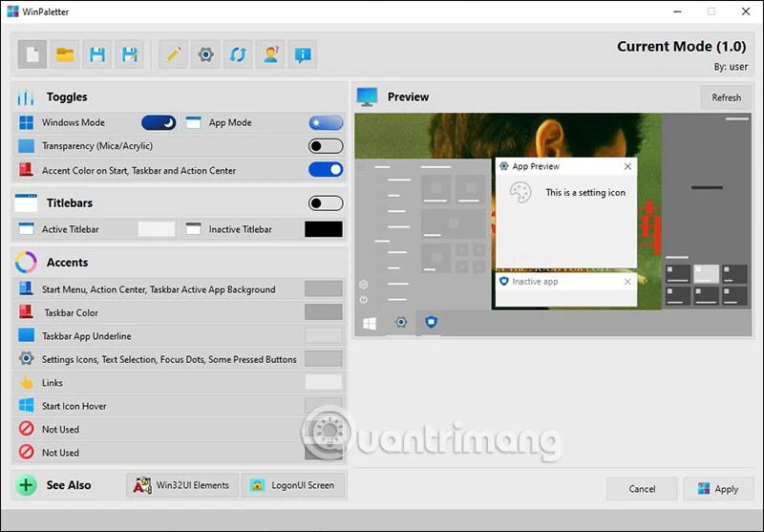This screenshot has height=532, width=764.
Task: Click the Preview monitor icon
Action: [x=367, y=96]
